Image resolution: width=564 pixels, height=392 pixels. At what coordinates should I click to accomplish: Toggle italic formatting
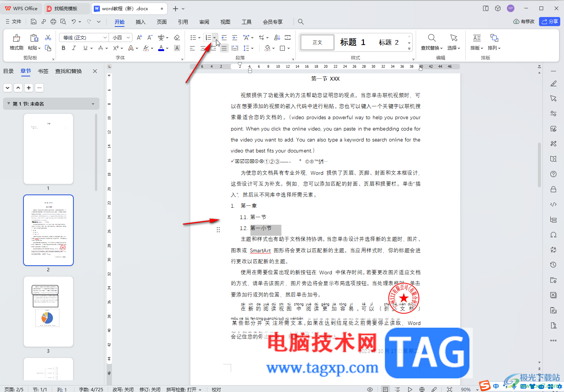[x=74, y=48]
